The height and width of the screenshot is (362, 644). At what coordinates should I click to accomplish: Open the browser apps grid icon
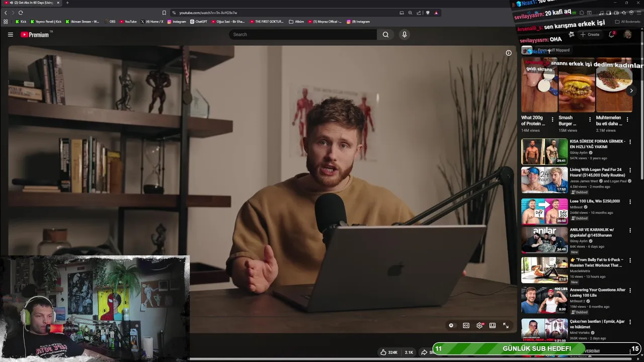coord(6,22)
